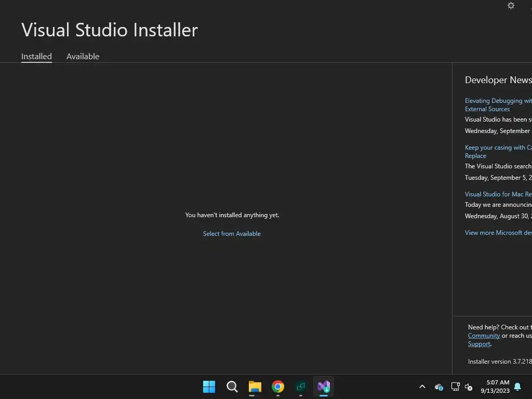Click the OneDrive cloud tray icon
Viewport: 532px width, 399px height.
pyautogui.click(x=438, y=387)
